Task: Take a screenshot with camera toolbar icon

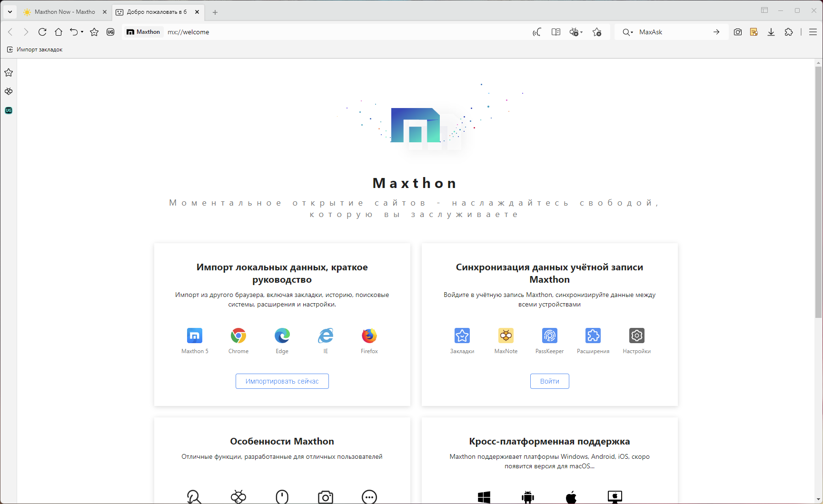Action: tap(738, 32)
